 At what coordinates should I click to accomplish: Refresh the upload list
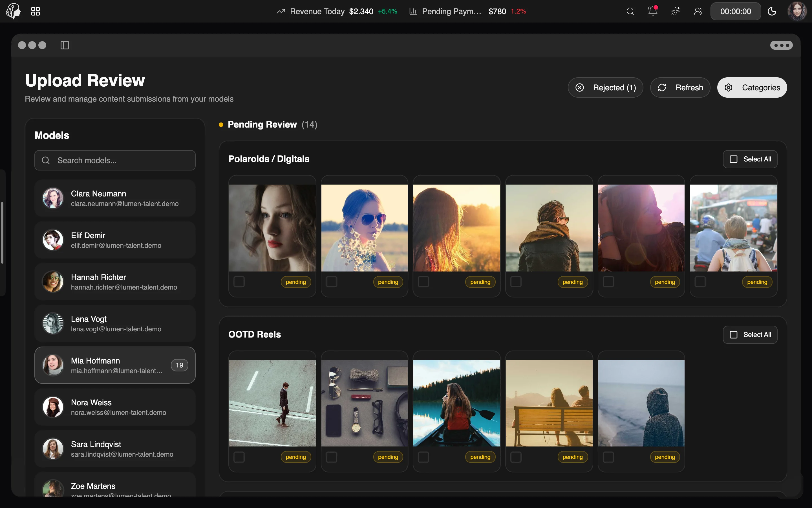pos(680,88)
